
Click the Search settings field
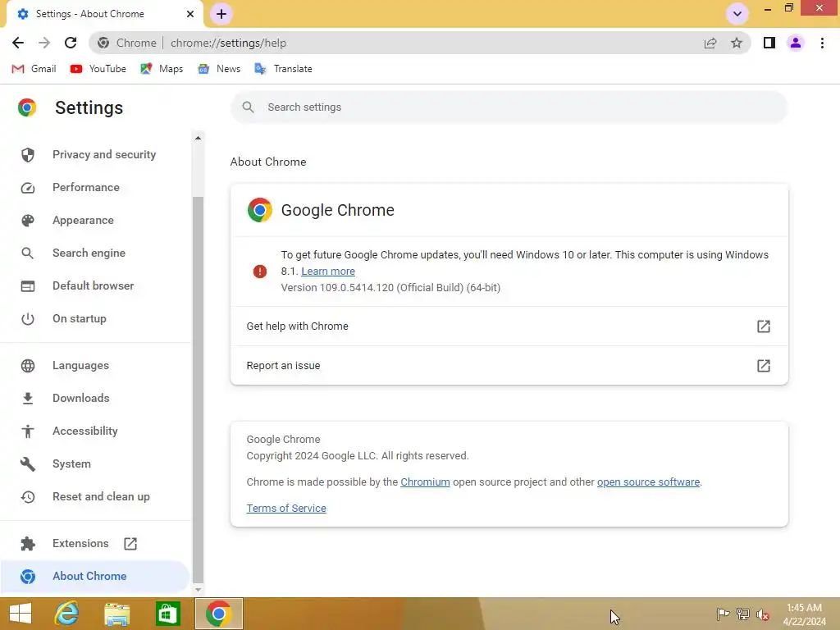point(509,107)
